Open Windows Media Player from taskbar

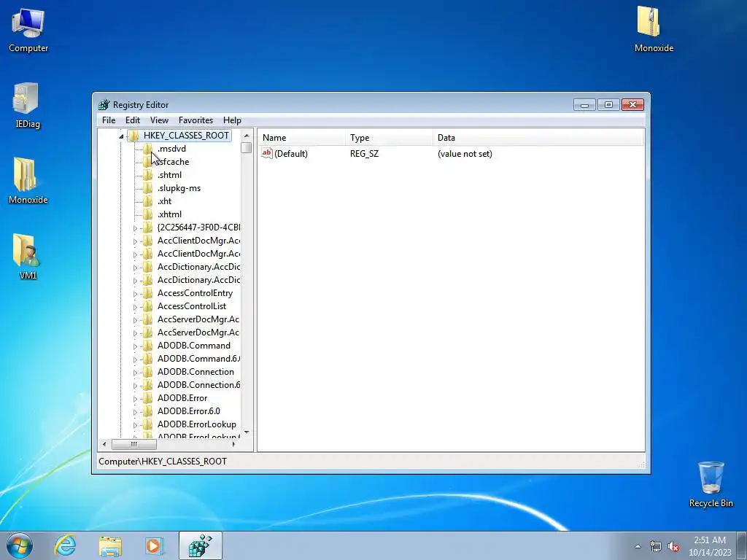click(154, 545)
